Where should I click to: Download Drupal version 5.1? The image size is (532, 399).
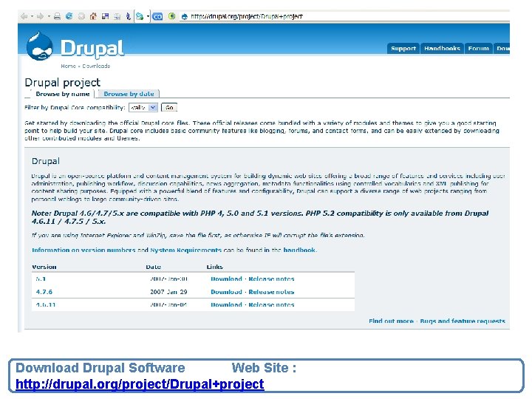pyautogui.click(x=226, y=279)
